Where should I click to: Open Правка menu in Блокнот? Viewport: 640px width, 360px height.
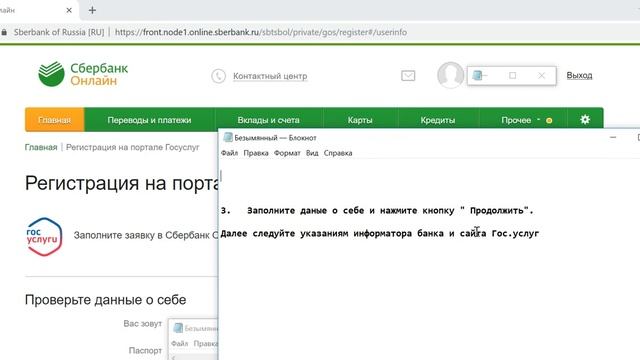tap(256, 153)
